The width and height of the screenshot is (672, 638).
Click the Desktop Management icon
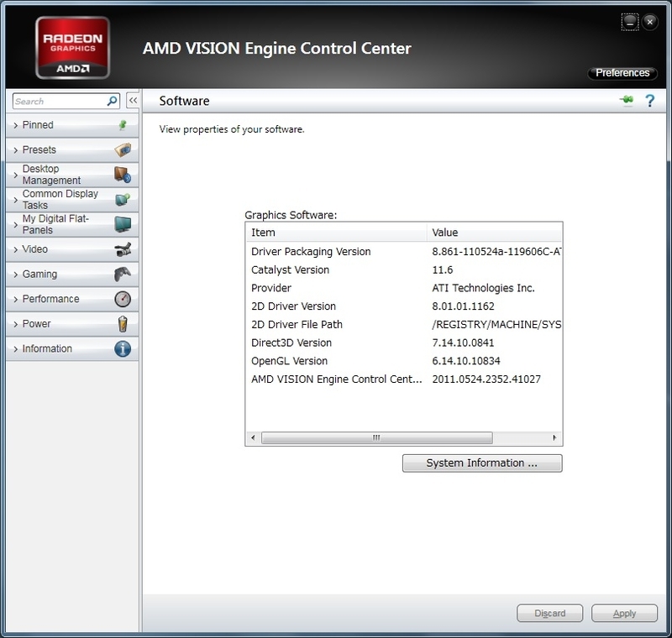pyautogui.click(x=123, y=175)
